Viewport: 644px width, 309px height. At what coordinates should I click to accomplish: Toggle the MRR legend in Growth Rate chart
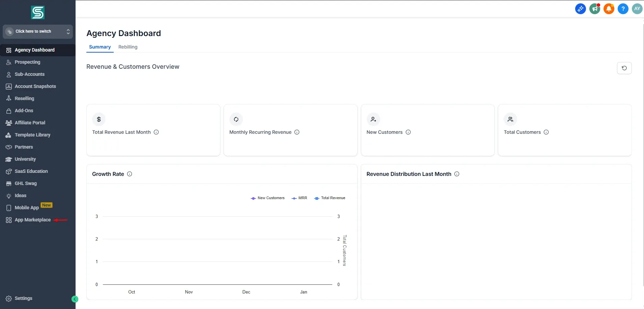300,198
